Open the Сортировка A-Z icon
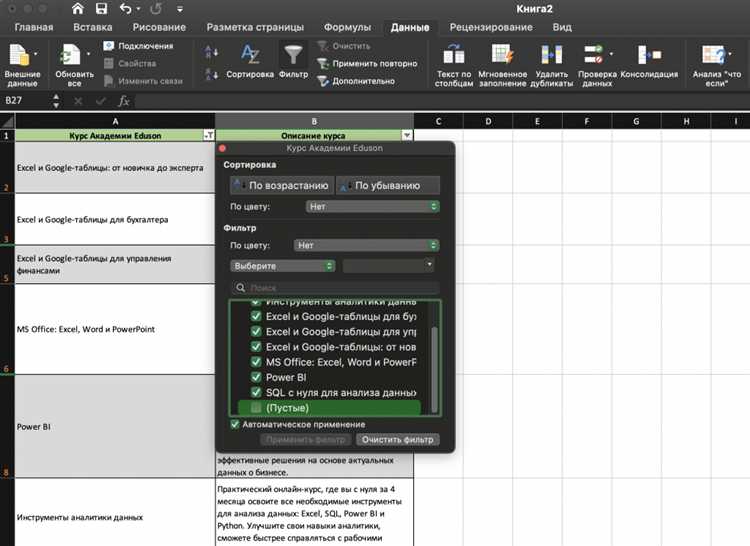This screenshot has height=546, width=750. click(x=250, y=55)
